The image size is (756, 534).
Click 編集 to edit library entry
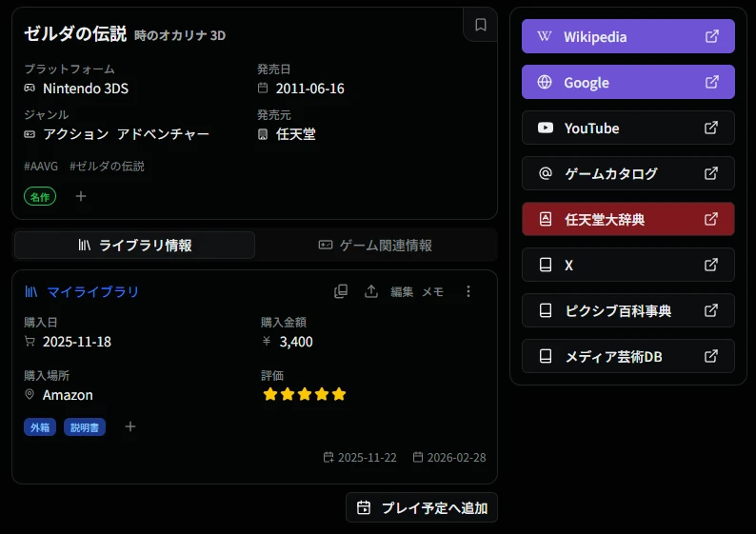click(402, 291)
